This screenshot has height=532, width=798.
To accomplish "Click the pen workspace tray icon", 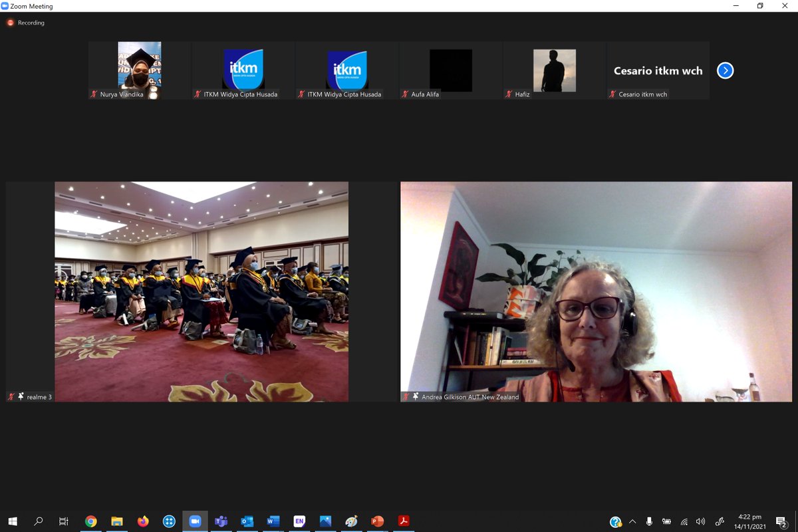I will (720, 521).
